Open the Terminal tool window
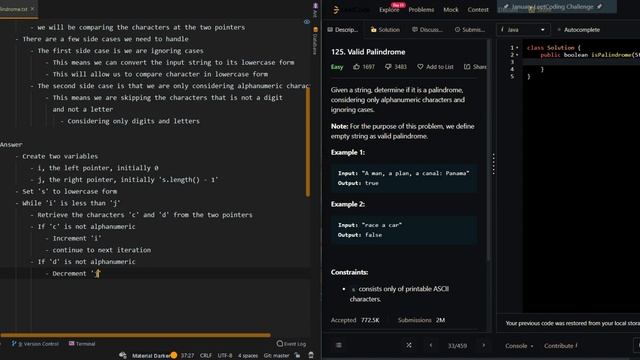Screen dimensions: 640x360 coord(82,344)
